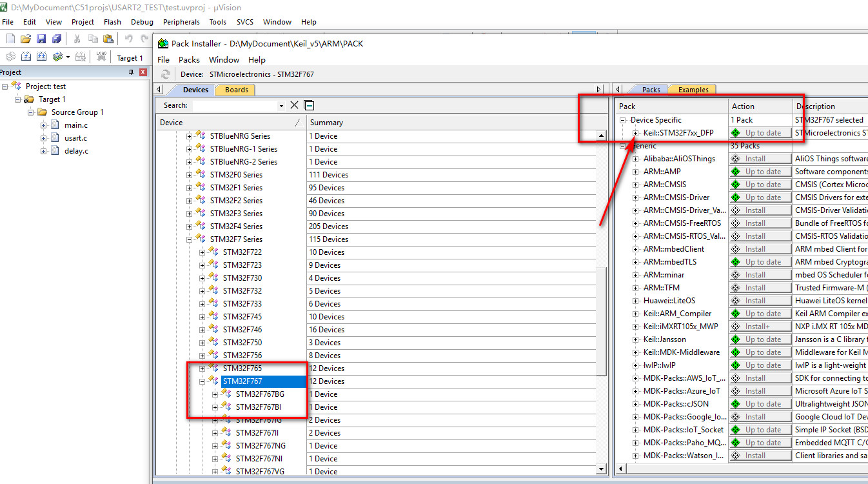This screenshot has height=484, width=868.
Task: Click the Undo arrow icon
Action: [128, 39]
